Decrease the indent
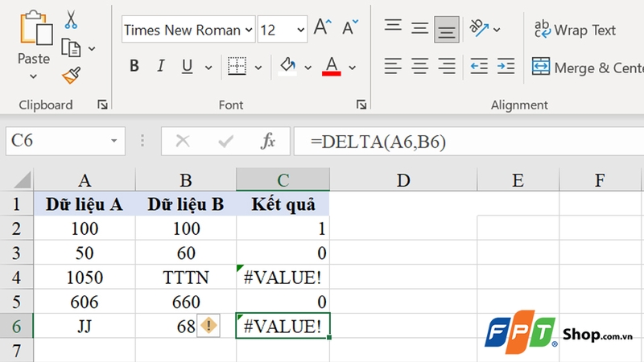The image size is (644, 362). pos(479,66)
